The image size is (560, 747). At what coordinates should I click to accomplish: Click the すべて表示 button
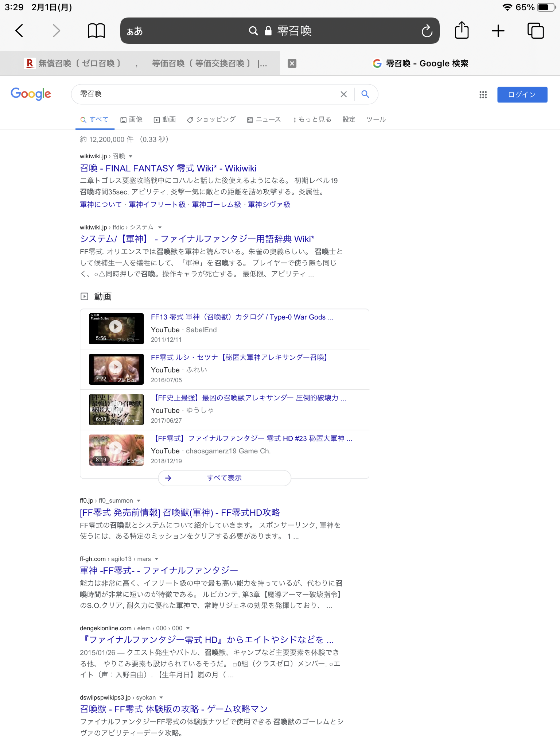point(224,478)
